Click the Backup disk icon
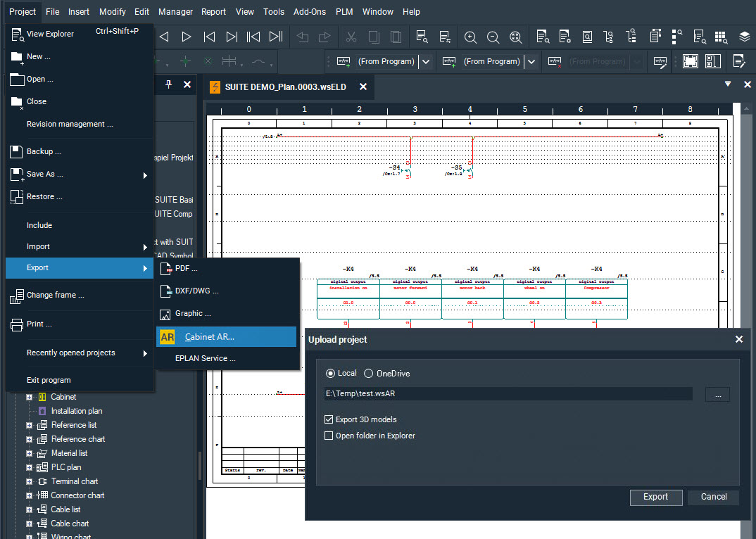Image resolution: width=756 pixels, height=539 pixels. (x=16, y=152)
